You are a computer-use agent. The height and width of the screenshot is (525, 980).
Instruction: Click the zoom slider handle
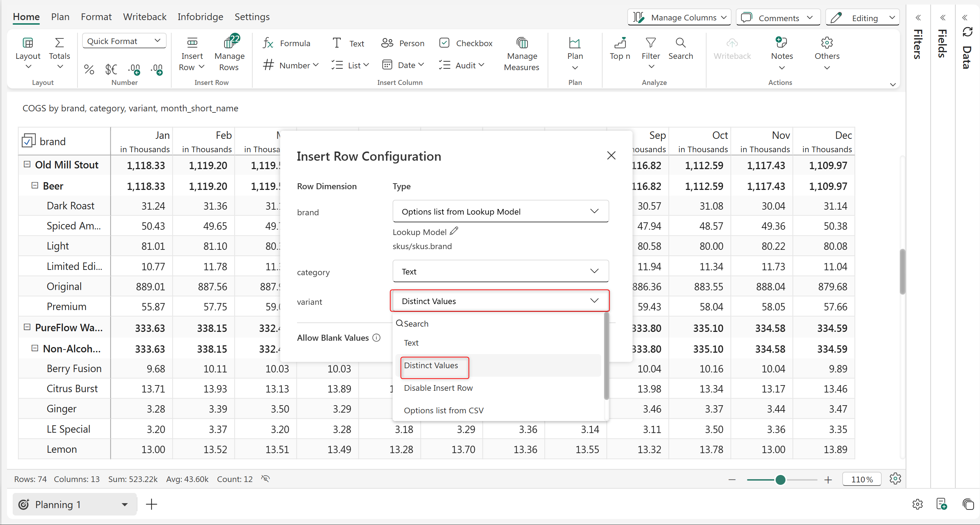tap(780, 479)
